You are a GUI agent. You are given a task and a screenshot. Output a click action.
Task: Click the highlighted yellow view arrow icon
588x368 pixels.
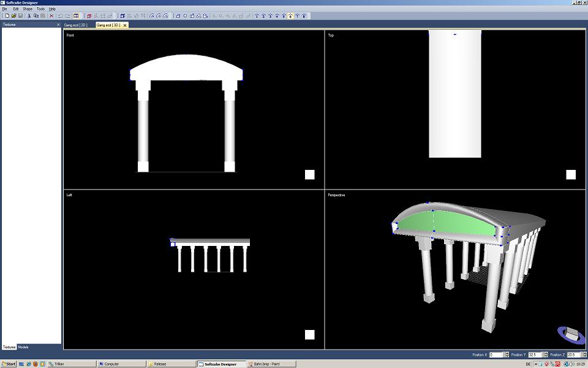pos(290,16)
